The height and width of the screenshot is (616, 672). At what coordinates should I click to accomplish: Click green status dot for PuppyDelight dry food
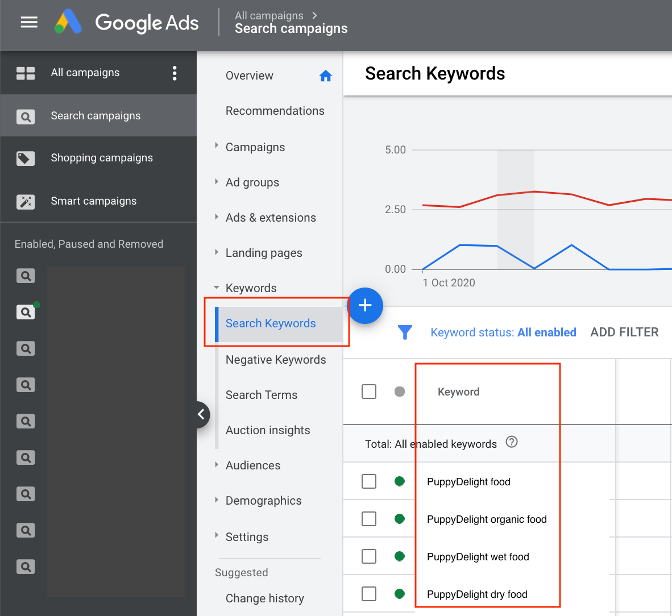(x=400, y=594)
